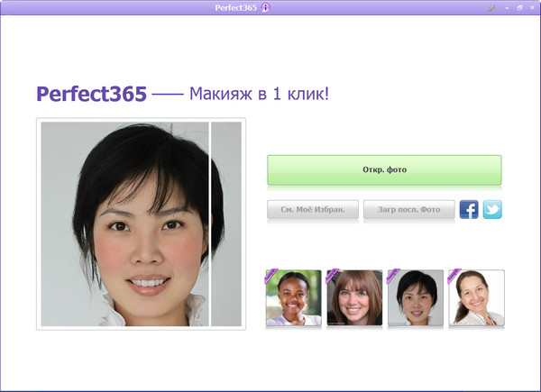Click the Макияж в 1 клик! slogan

259,94
